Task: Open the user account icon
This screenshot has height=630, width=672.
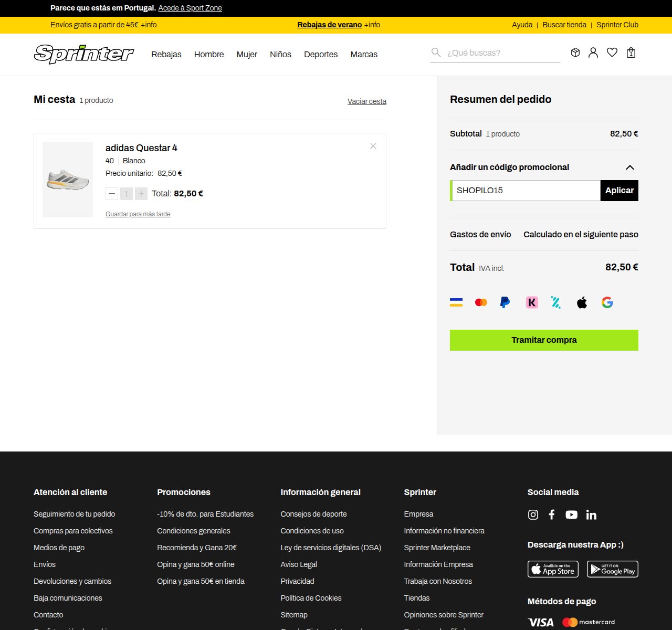Action: pyautogui.click(x=593, y=52)
